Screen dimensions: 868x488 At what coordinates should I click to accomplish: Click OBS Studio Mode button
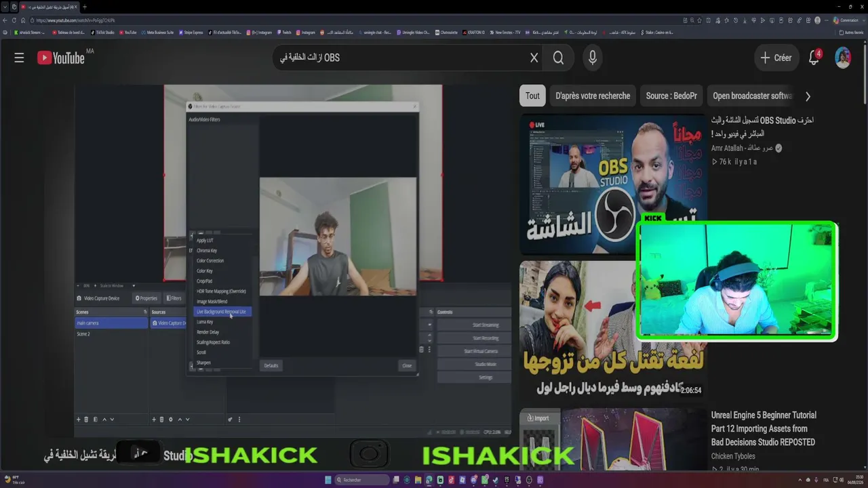point(486,364)
